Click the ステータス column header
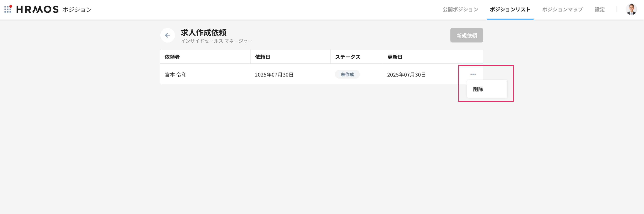This screenshot has width=644, height=214. (348, 57)
